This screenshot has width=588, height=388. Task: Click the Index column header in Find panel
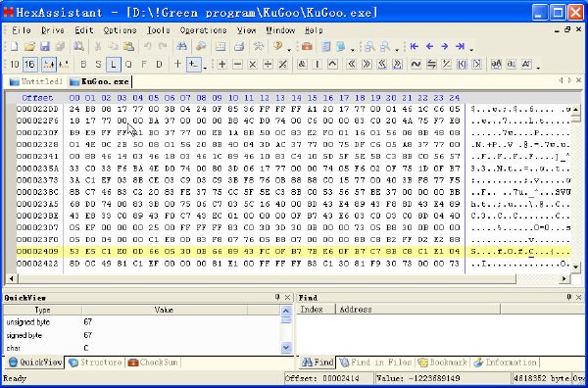317,310
